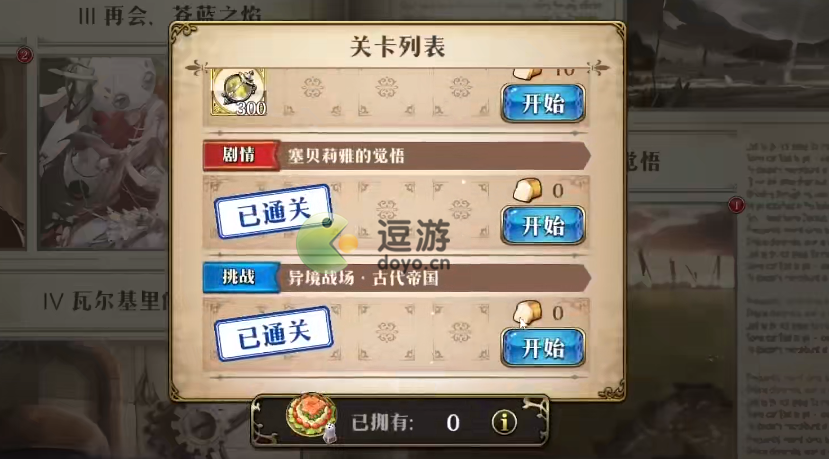Click the 300 gold medal reward icon
Screen dimensions: 829x459
(238, 93)
